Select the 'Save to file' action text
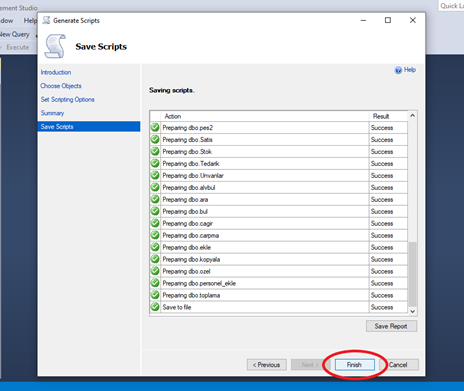The width and height of the screenshot is (464, 391). pos(177,307)
